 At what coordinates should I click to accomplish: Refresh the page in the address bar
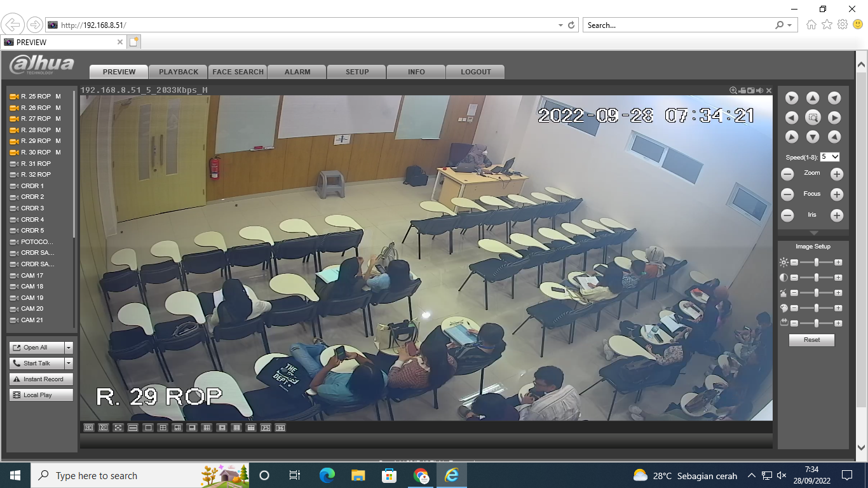point(571,25)
